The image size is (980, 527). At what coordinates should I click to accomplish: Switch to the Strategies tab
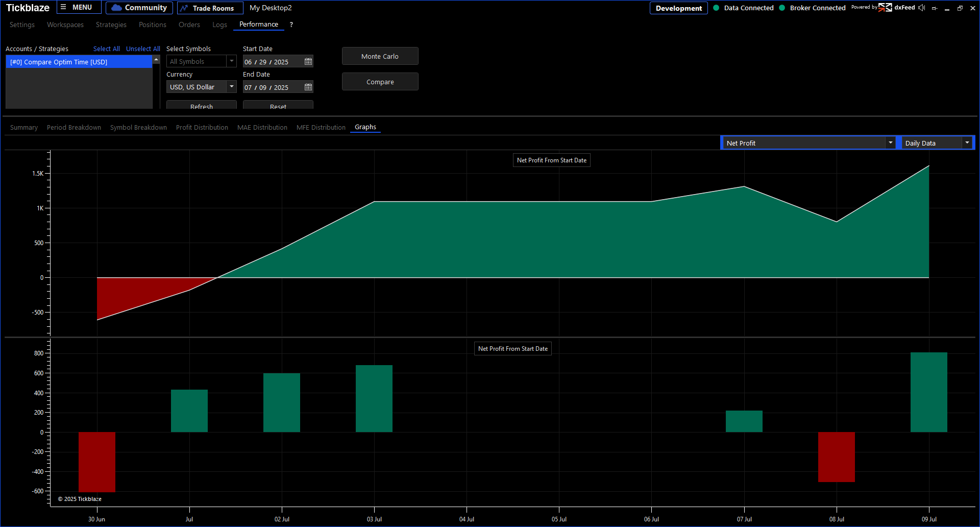pos(111,25)
